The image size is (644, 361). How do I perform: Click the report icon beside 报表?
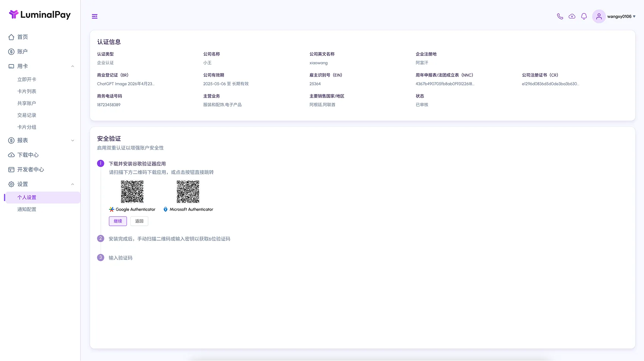click(x=11, y=140)
